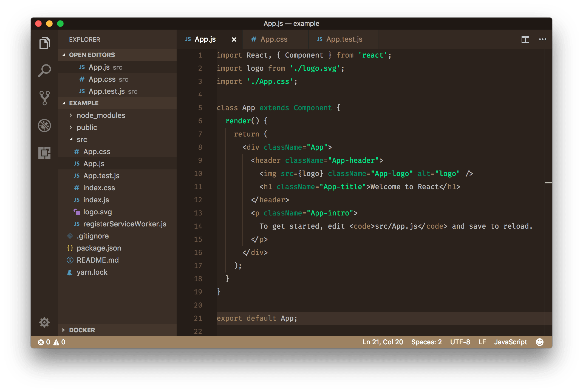Change indentation via Spaces: 2 in status bar
The width and height of the screenshot is (583, 392).
(x=426, y=342)
